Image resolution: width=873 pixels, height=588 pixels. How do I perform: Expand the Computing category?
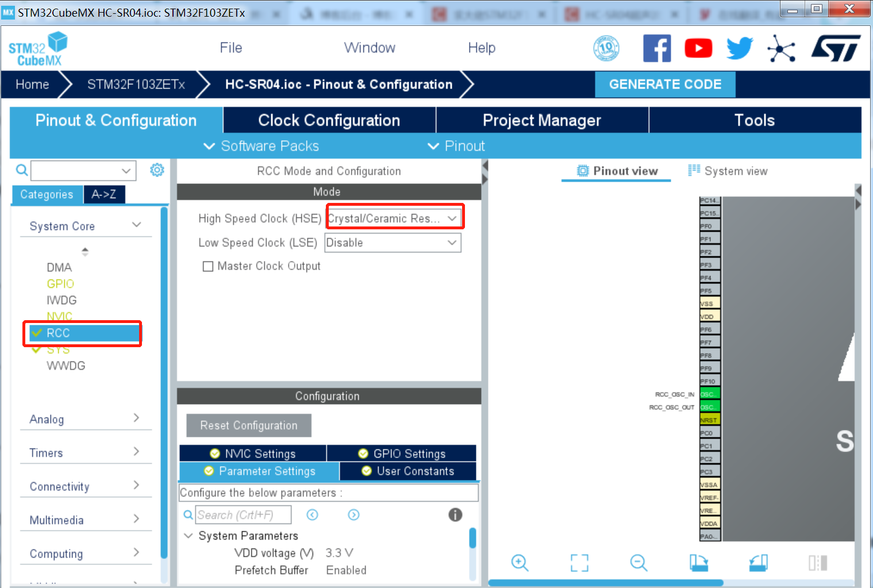click(x=136, y=552)
